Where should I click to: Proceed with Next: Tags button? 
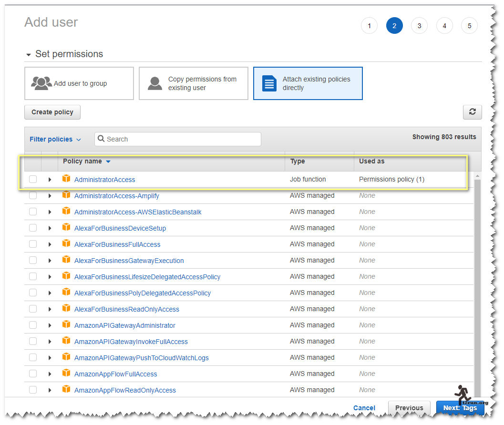460,408
